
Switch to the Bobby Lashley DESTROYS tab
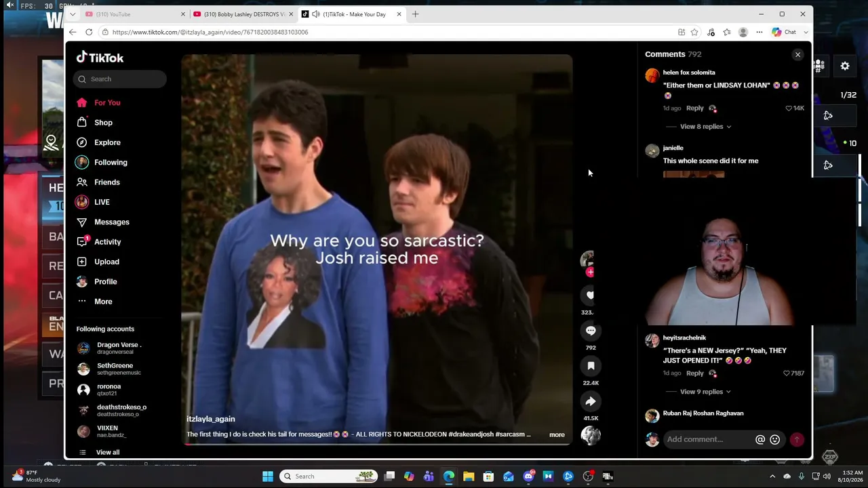coord(243,14)
